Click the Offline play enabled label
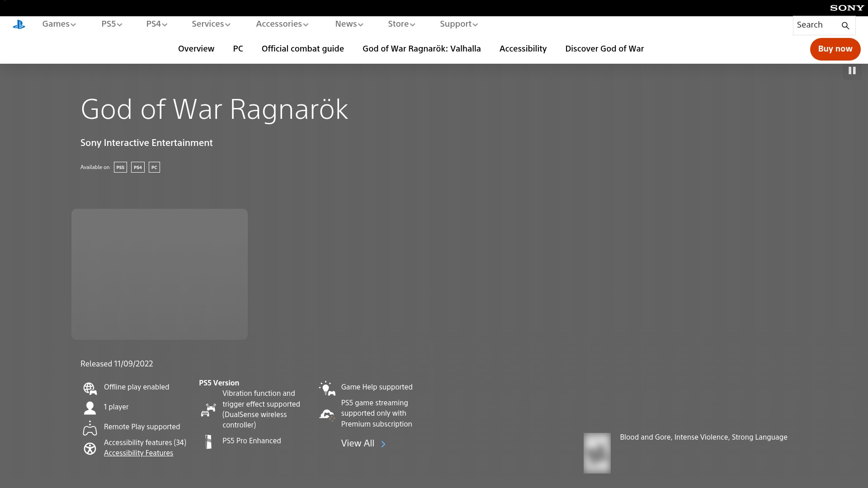The image size is (868, 488). point(137,387)
